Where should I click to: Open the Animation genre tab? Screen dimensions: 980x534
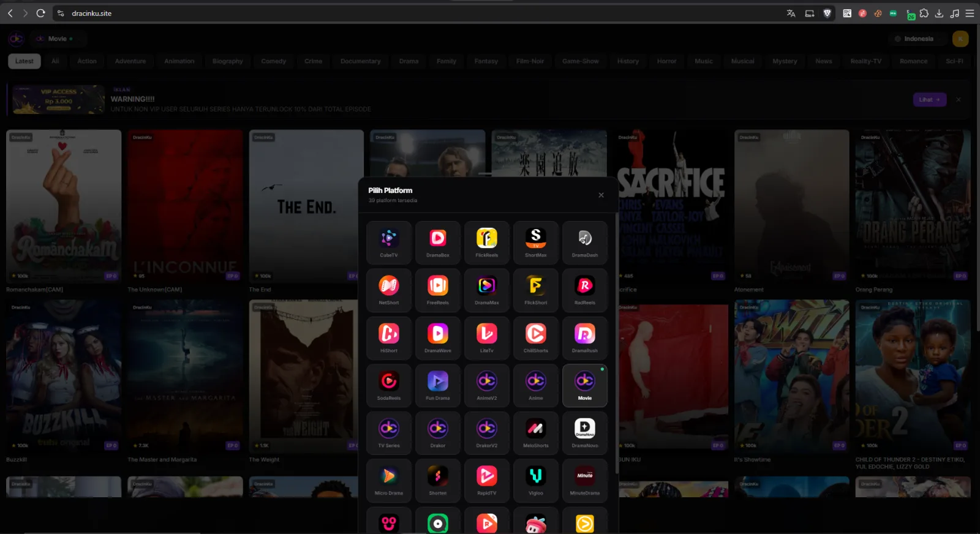click(179, 61)
